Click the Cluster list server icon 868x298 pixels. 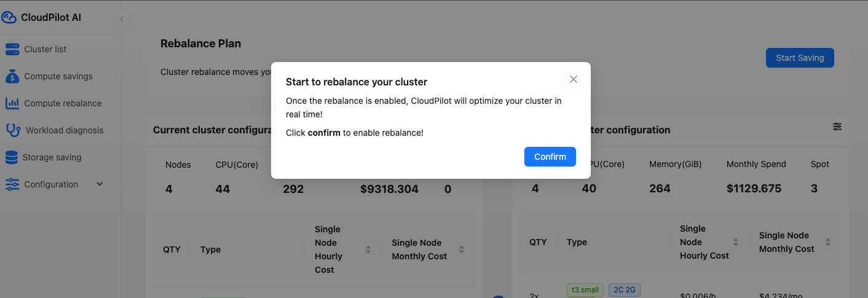click(12, 49)
